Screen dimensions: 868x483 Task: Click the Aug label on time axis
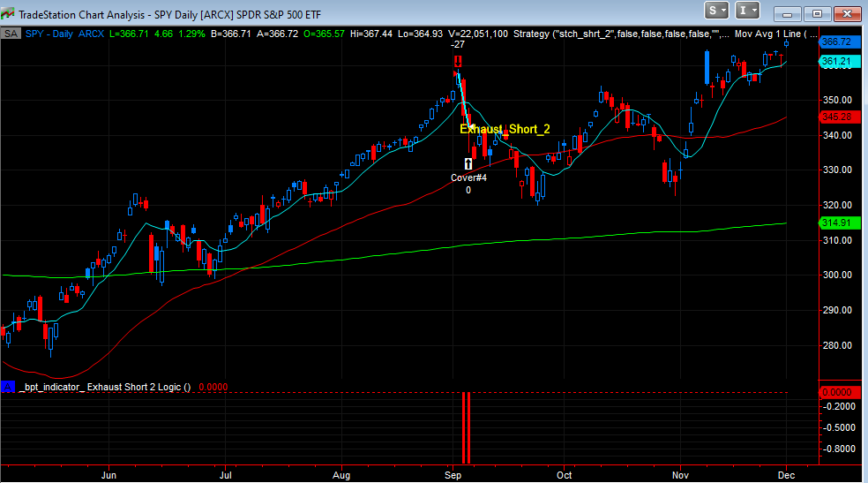point(341,475)
